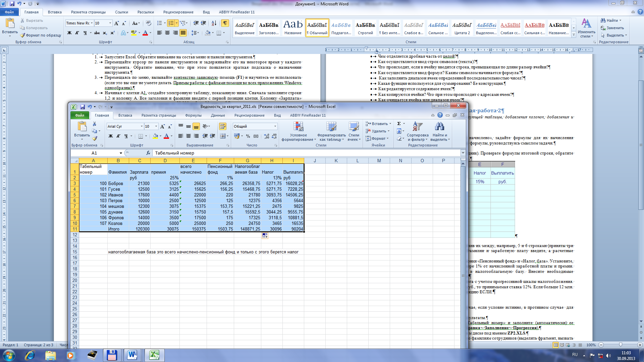Image resolution: width=644 pixels, height=362 pixels.
Task: Click Clear Formatting icon in Word ribbon
Action: click(x=149, y=23)
